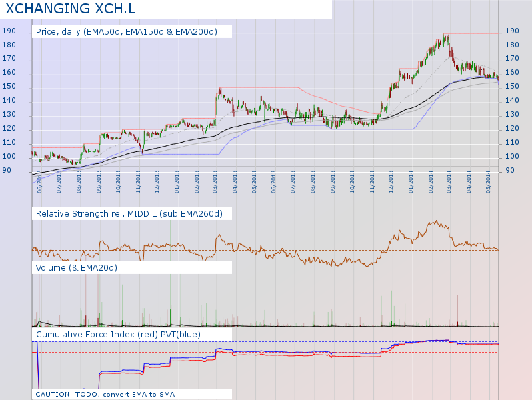
Task: Click the 01/2013 date label on the time axis
Action: [177, 182]
